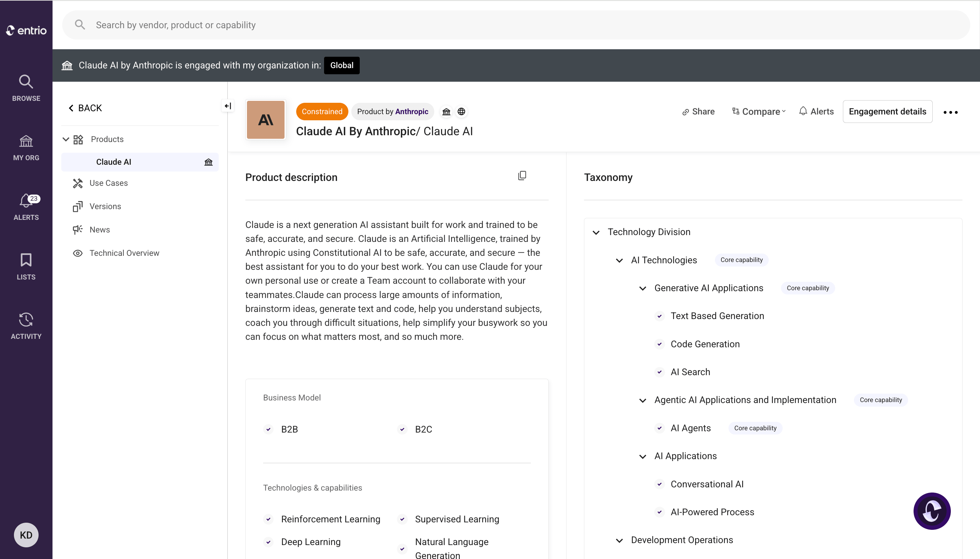Click the Natural Language Generation check mark
The height and width of the screenshot is (559, 980).
coord(402,549)
